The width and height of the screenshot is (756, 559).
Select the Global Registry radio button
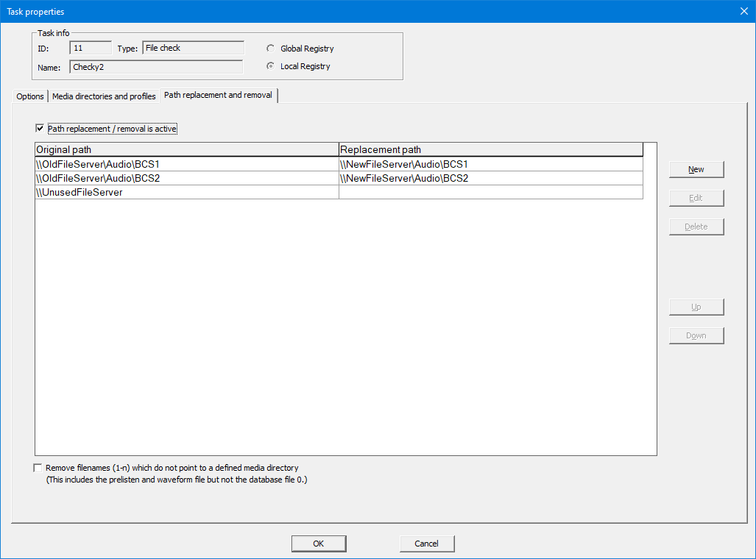coord(271,49)
